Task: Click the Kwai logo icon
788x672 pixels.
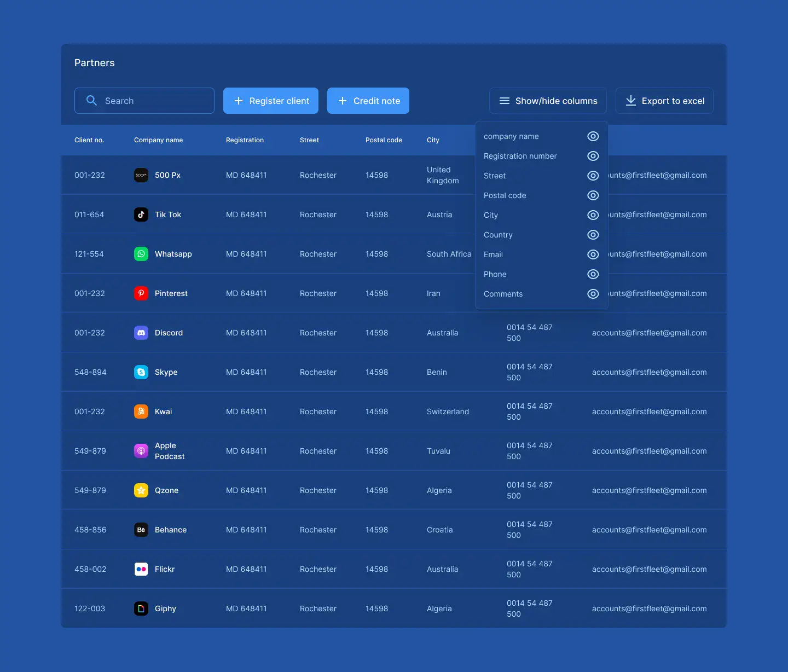Action: click(x=141, y=412)
